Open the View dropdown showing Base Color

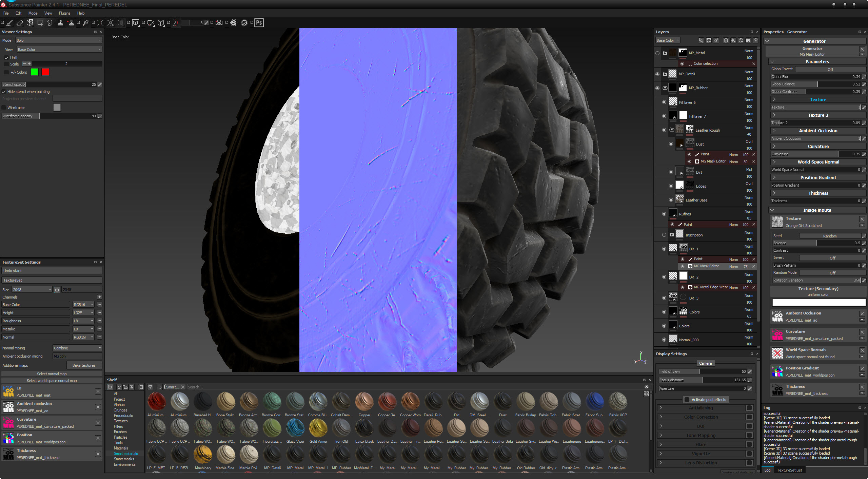tap(59, 49)
